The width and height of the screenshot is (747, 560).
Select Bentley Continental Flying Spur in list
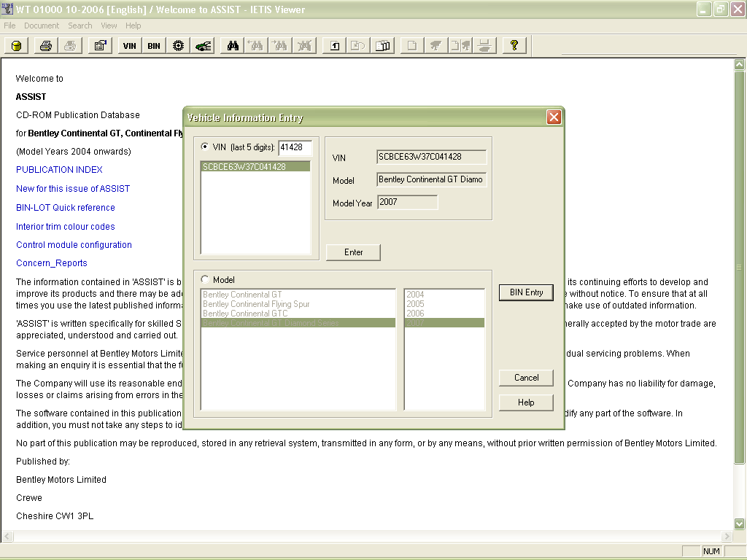coord(298,304)
